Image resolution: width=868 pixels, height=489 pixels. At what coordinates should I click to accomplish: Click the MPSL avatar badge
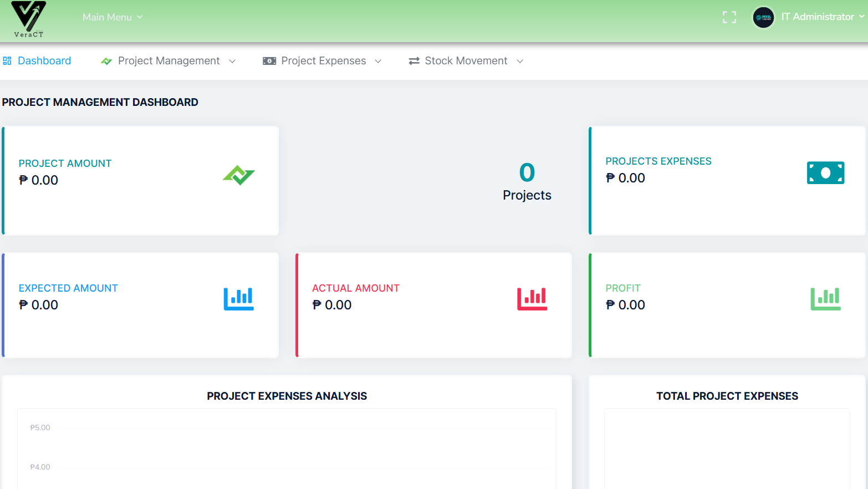[763, 17]
